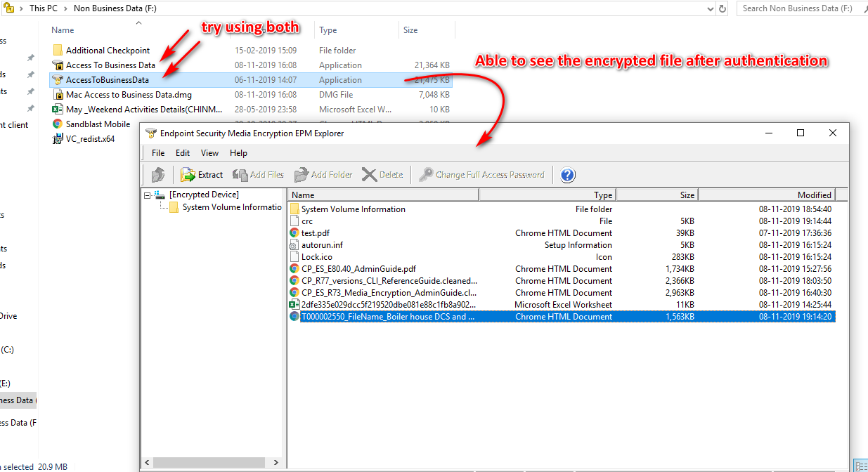
Task: Click the Up folder arrow icon
Action: (158, 175)
